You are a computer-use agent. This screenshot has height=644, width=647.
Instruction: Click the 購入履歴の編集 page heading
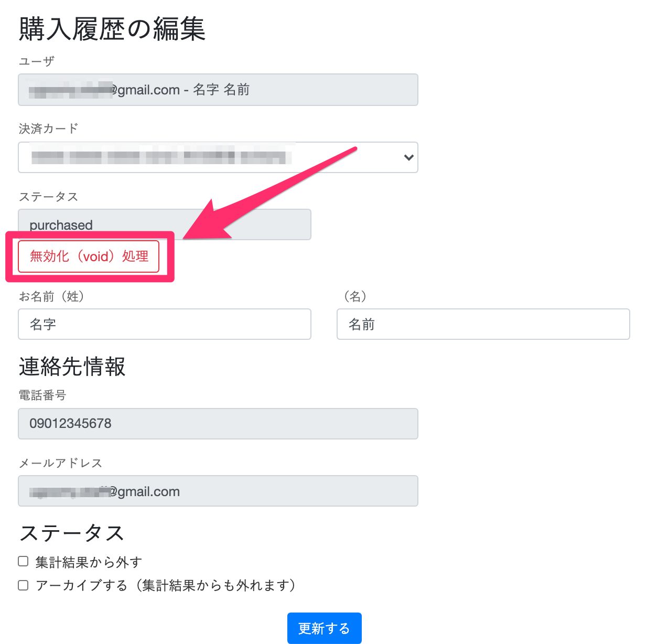pos(112,29)
